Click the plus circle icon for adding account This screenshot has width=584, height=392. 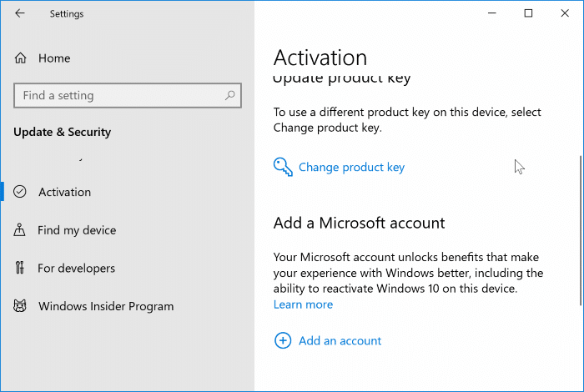click(x=283, y=340)
